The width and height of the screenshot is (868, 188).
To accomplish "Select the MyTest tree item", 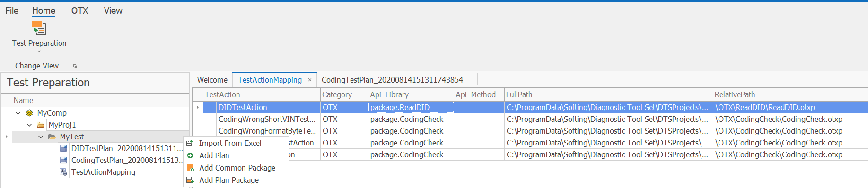I will 72,137.
